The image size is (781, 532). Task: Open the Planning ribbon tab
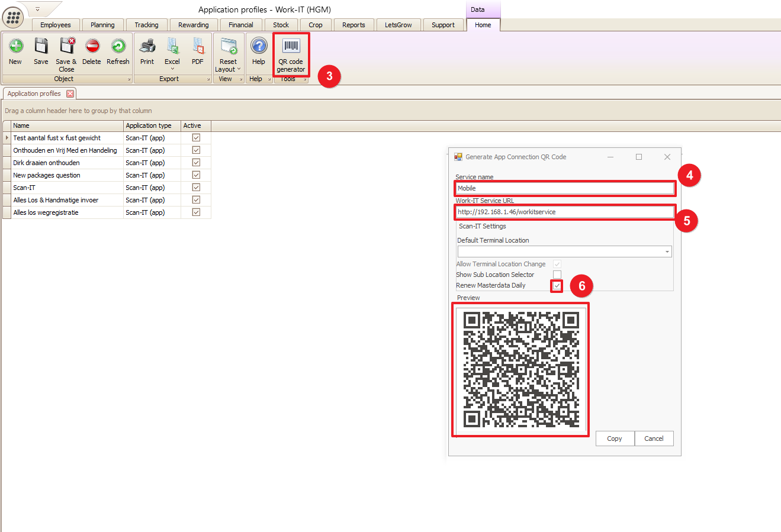(x=102, y=25)
